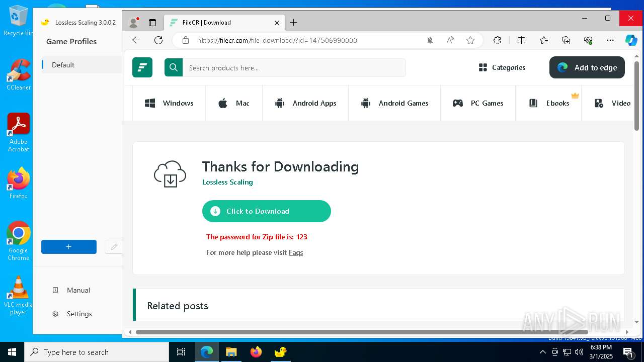
Task: Open the notification center icon
Action: click(628, 352)
